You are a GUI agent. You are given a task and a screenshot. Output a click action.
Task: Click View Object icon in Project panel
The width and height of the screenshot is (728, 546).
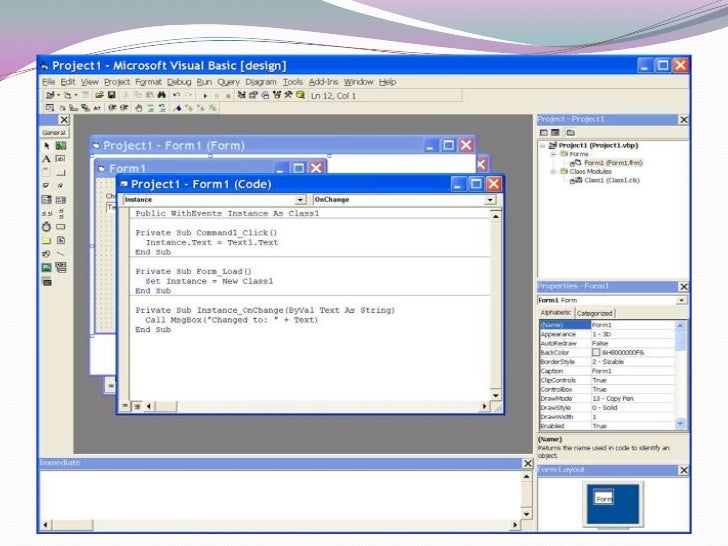[555, 133]
